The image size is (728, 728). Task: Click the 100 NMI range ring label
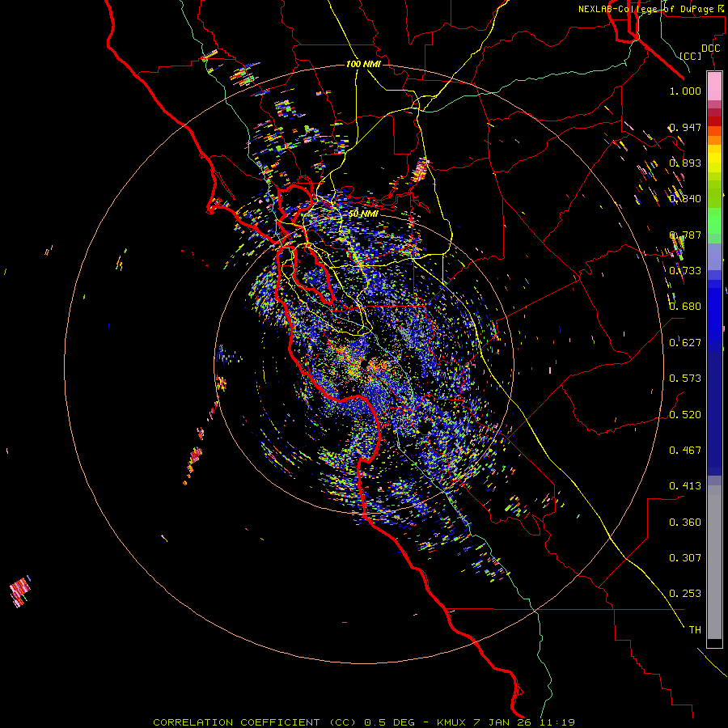click(363, 64)
